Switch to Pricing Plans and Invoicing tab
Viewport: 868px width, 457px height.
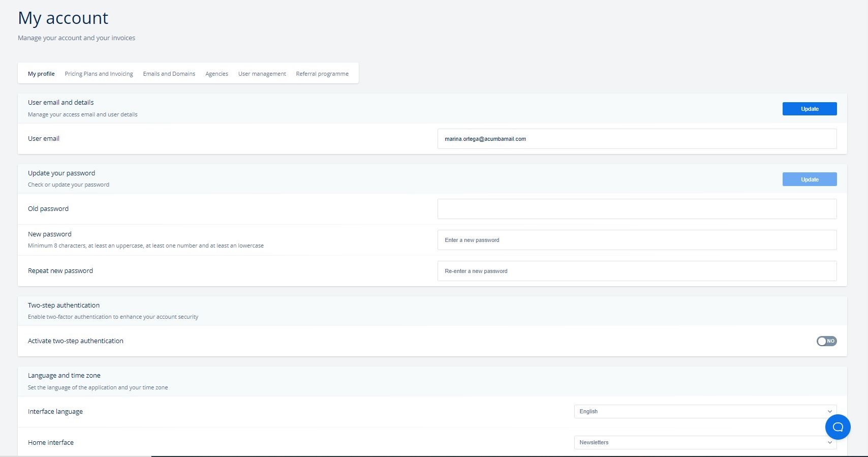pyautogui.click(x=99, y=74)
